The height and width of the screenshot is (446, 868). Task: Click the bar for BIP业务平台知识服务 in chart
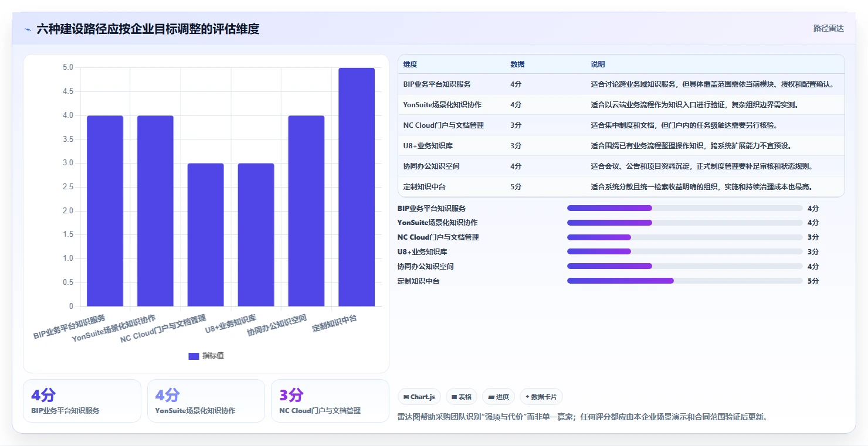pos(105,211)
